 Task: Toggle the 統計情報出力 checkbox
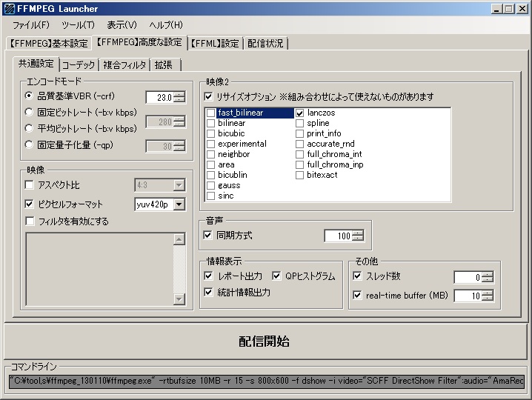coord(208,292)
